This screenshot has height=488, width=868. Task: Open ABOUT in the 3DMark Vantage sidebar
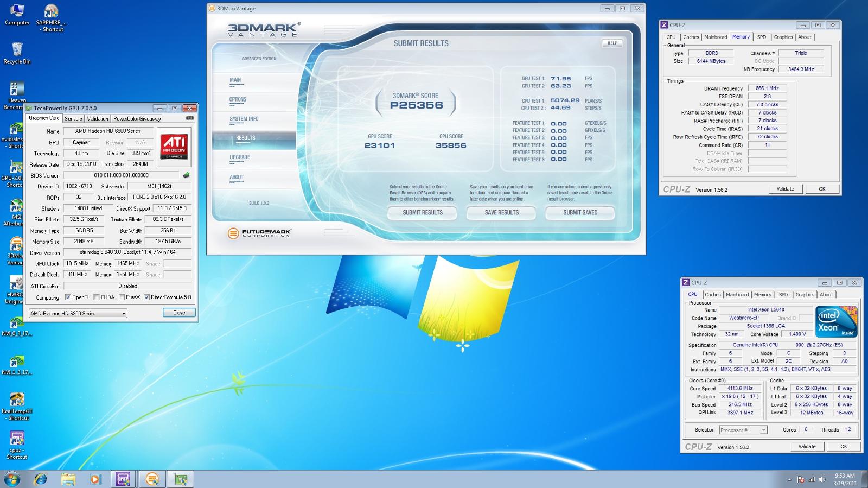(237, 178)
